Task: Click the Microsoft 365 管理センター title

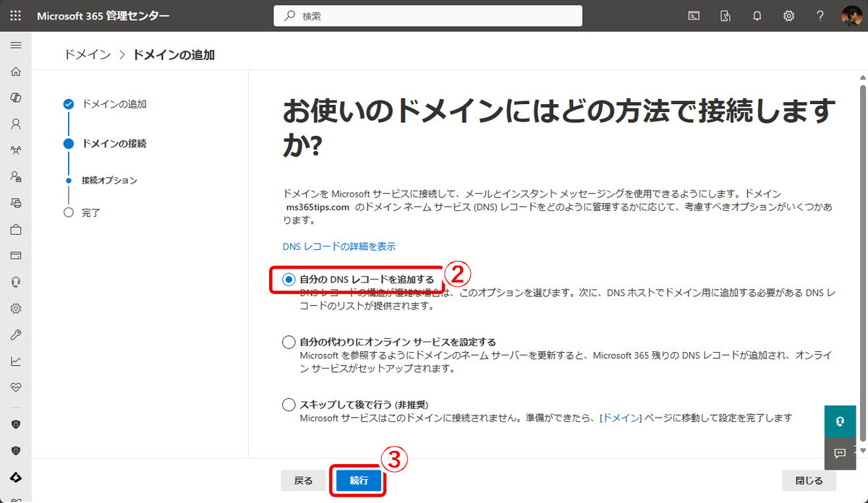Action: (x=103, y=16)
